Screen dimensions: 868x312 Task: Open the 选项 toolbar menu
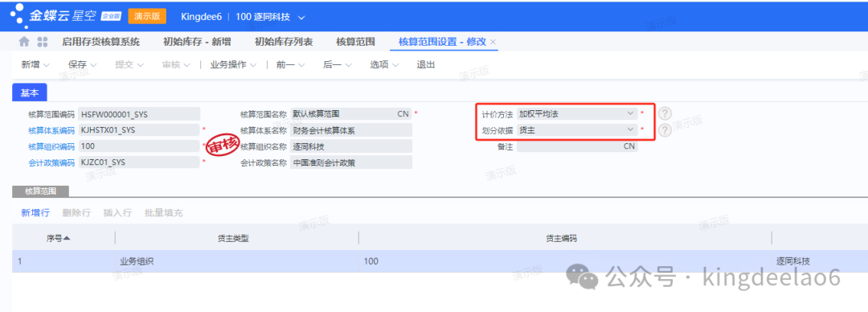click(x=385, y=65)
